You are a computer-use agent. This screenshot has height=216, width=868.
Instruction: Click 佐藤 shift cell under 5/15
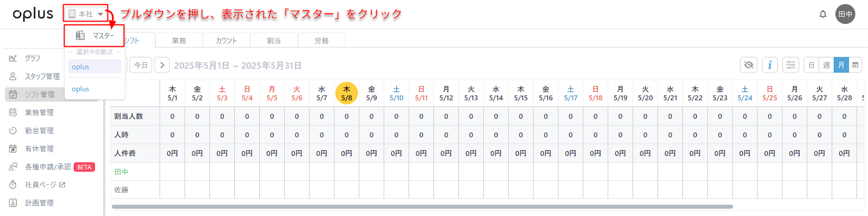(x=521, y=190)
